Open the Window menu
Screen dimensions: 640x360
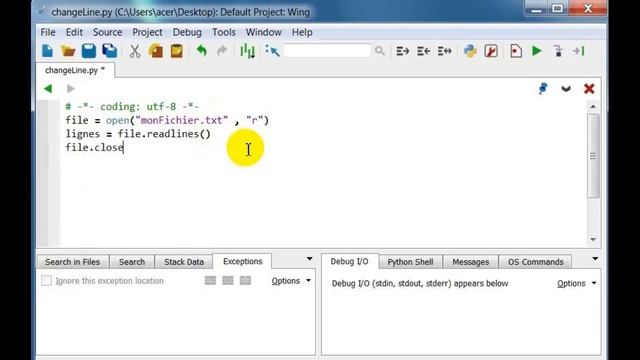(x=263, y=32)
